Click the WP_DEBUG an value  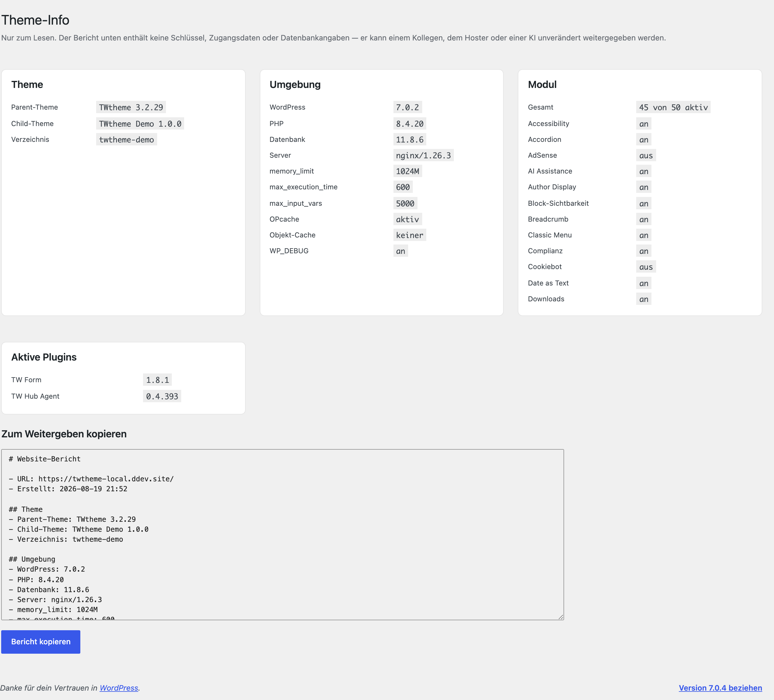(400, 251)
